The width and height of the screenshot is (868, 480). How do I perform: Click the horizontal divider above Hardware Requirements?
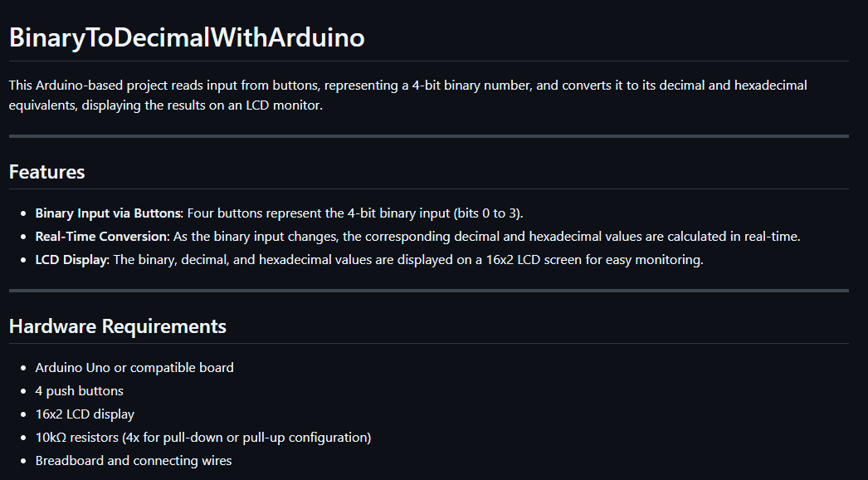428,291
